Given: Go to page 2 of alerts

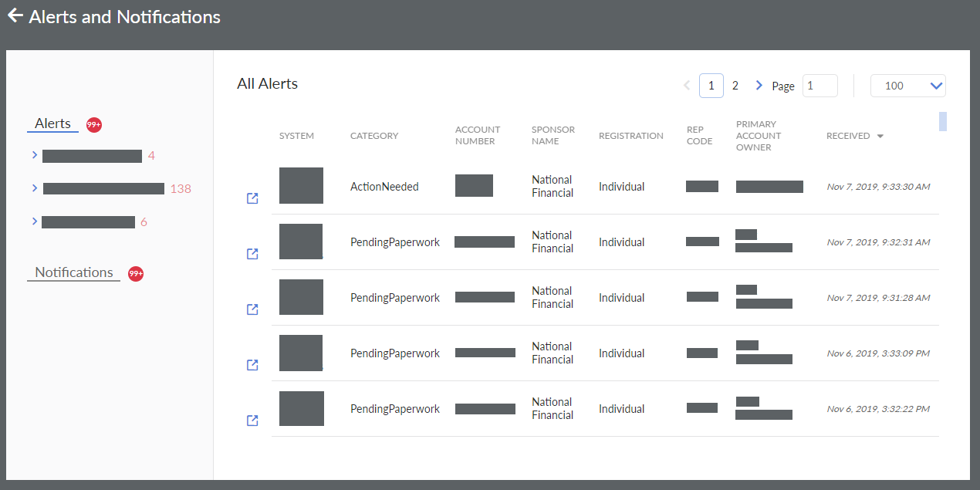Looking at the screenshot, I should pyautogui.click(x=735, y=86).
